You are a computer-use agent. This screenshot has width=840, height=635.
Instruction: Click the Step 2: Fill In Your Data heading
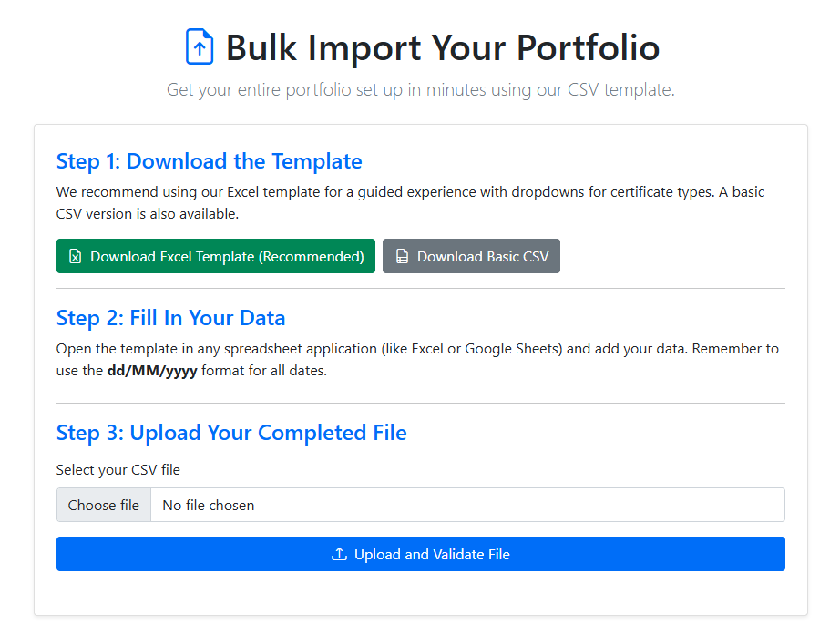pyautogui.click(x=170, y=318)
